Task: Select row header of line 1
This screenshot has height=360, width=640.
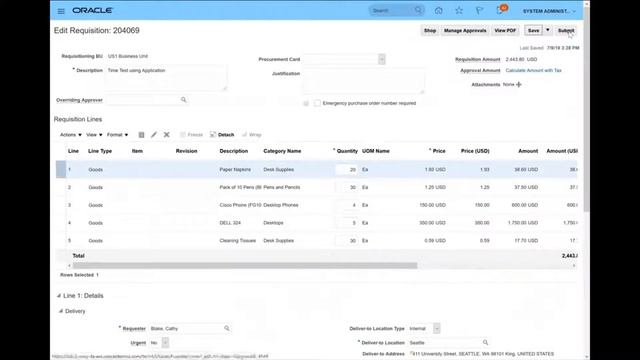Action: [61, 169]
